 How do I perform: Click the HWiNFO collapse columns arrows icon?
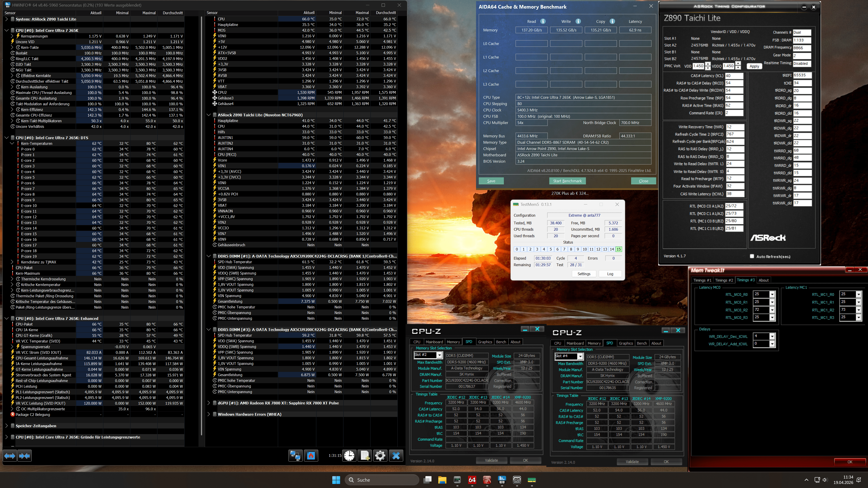point(24,456)
